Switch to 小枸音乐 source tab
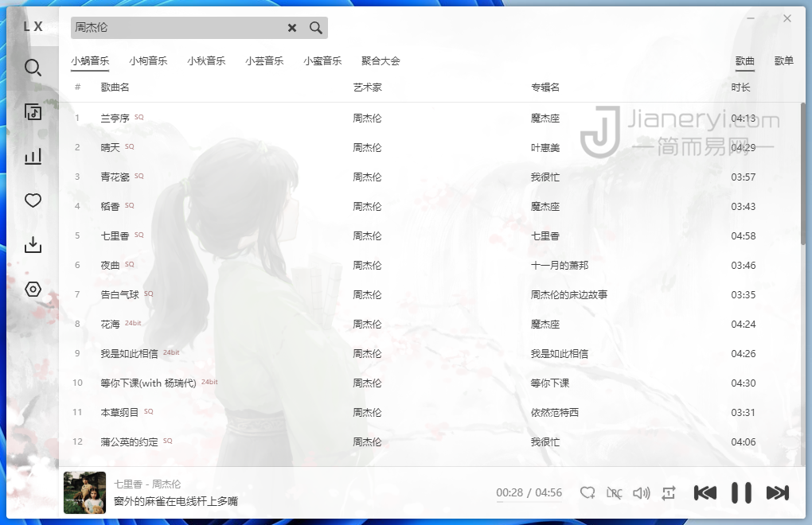Viewport: 812px width, 525px height. tap(148, 61)
